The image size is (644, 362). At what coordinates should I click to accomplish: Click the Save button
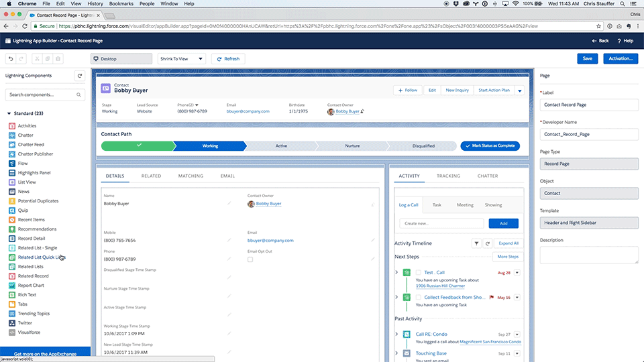click(588, 59)
